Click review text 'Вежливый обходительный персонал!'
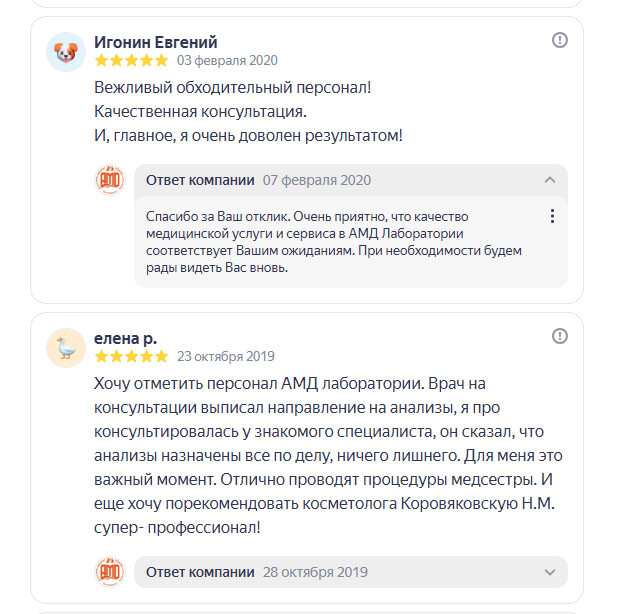Image resolution: width=636 pixels, height=614 pixels. [233, 87]
